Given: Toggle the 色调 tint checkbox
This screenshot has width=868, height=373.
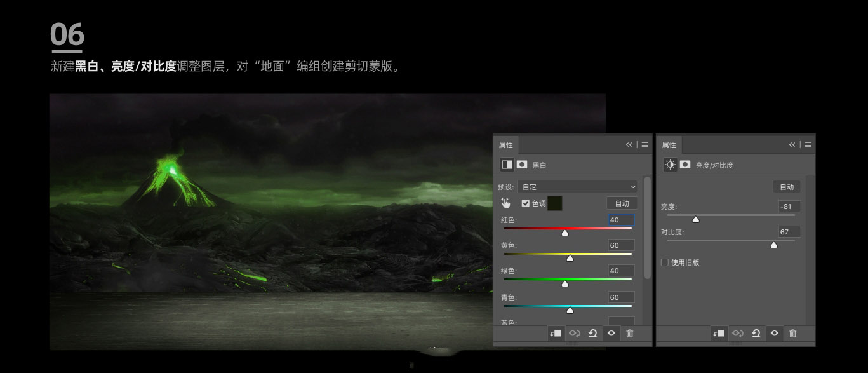Looking at the screenshot, I should point(525,203).
